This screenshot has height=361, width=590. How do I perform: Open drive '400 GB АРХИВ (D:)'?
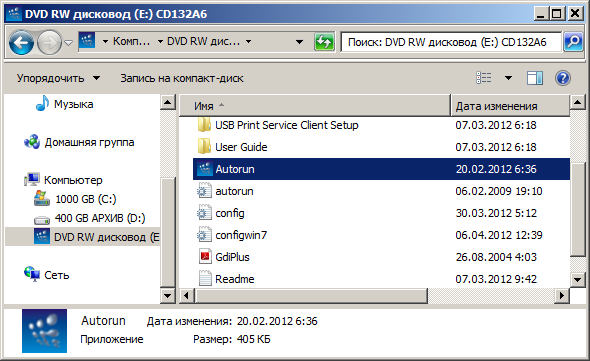pos(100,218)
